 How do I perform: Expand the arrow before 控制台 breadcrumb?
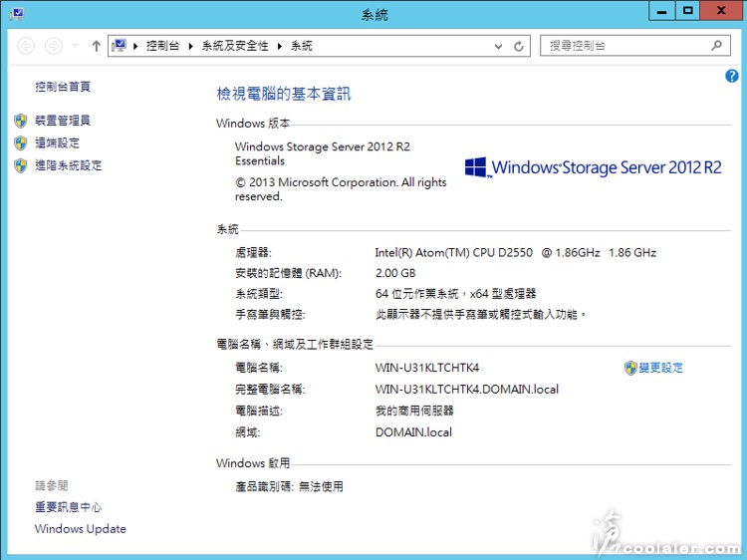[x=135, y=46]
